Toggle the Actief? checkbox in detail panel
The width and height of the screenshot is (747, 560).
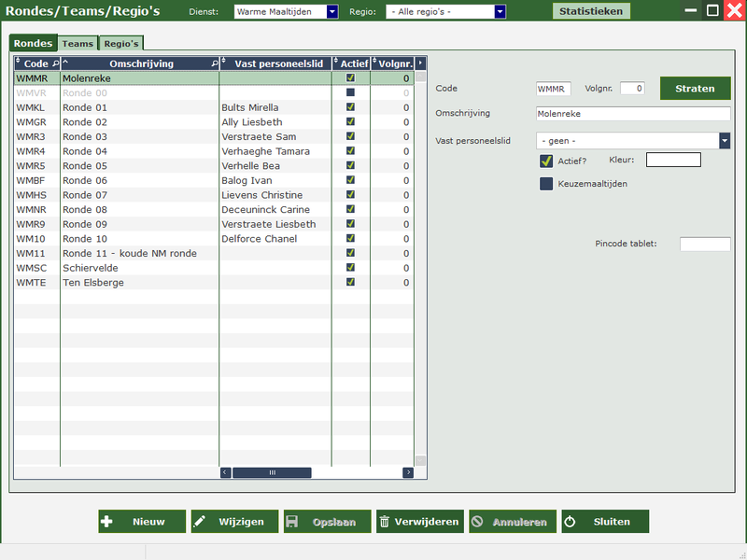[x=546, y=161]
